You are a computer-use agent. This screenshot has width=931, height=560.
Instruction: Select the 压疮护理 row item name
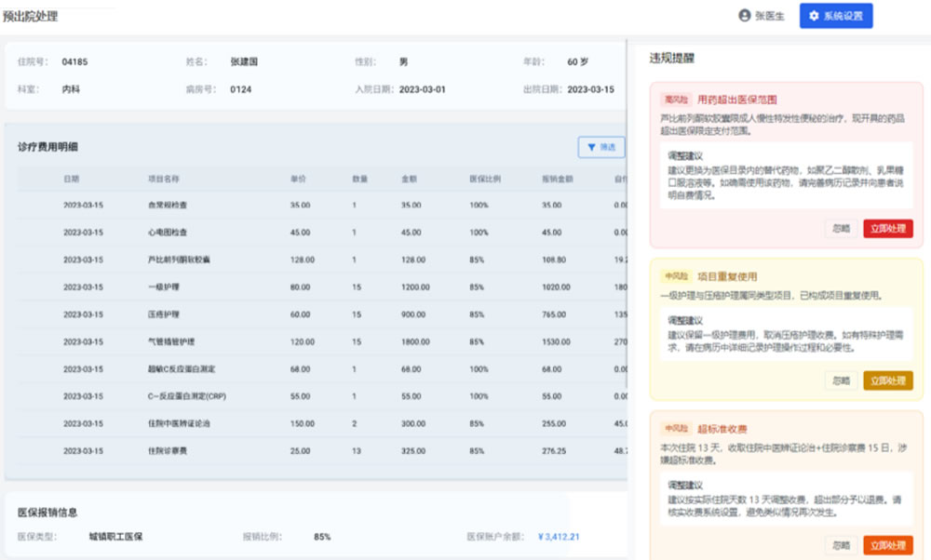coord(163,314)
